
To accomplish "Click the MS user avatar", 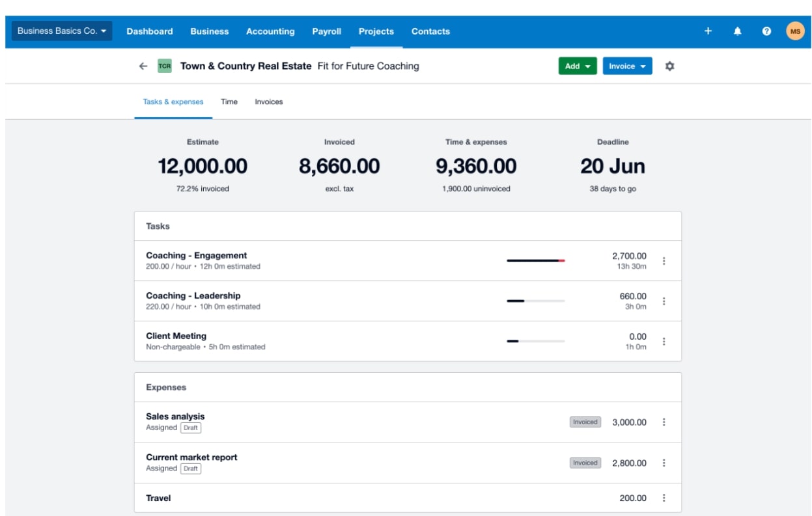I will pyautogui.click(x=795, y=31).
